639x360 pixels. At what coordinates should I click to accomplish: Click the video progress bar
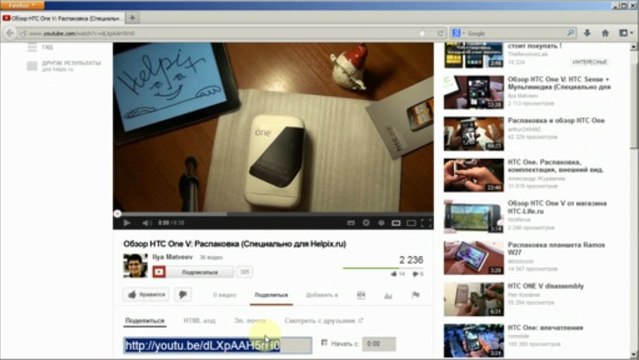pyautogui.click(x=273, y=214)
